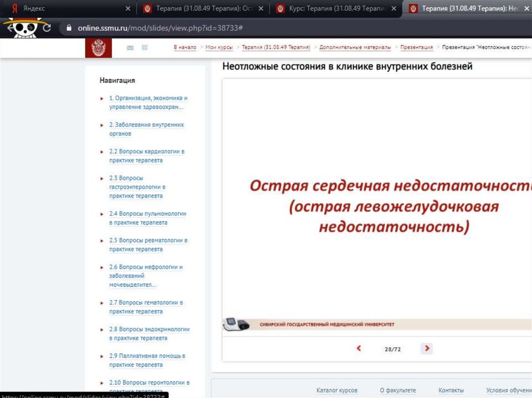This screenshot has width=532, height=398.
Task: Open '2.5 Вопросы ревматологии' navigation link
Action: [x=148, y=245]
